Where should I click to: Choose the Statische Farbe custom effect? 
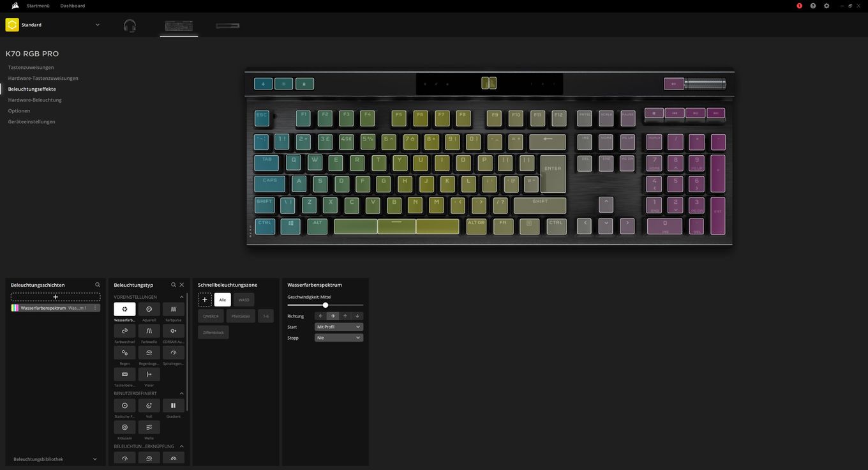point(124,406)
